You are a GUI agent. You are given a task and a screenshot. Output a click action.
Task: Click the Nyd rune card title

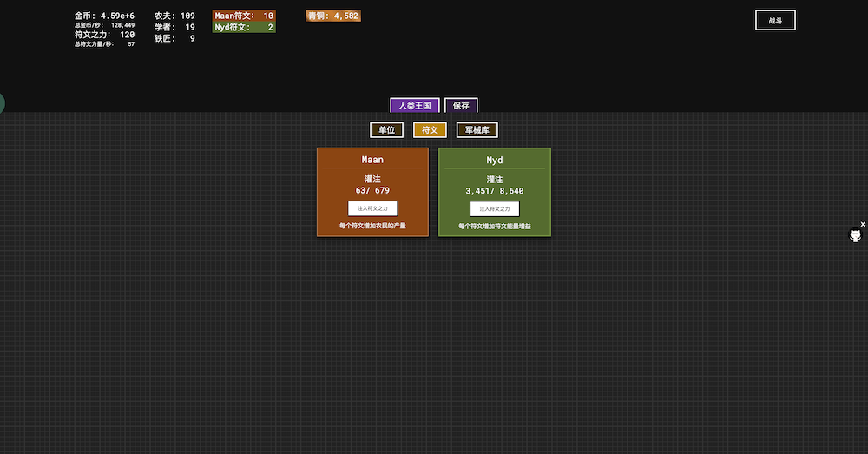[495, 160]
